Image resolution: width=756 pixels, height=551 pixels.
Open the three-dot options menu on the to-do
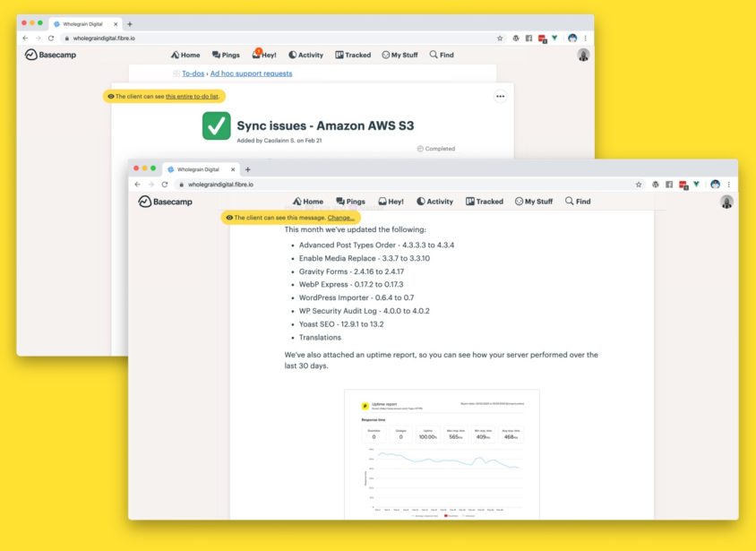(501, 97)
